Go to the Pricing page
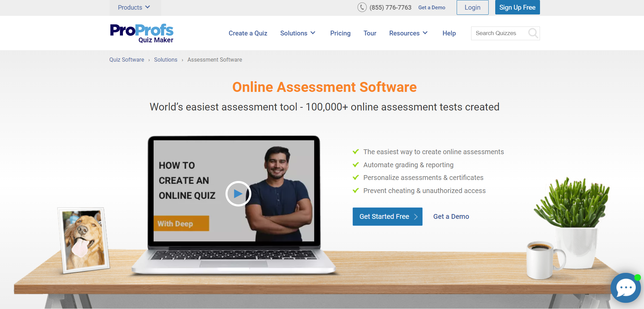The width and height of the screenshot is (644, 309). [x=340, y=33]
